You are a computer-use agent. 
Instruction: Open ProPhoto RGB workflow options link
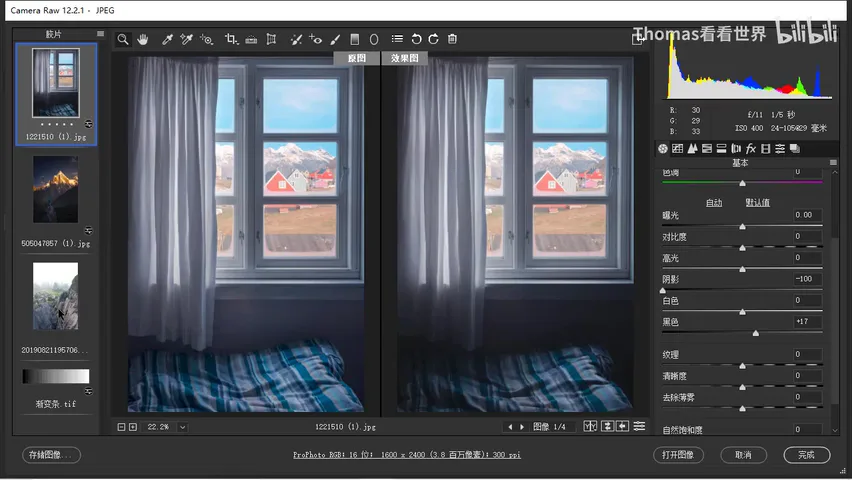click(406, 455)
